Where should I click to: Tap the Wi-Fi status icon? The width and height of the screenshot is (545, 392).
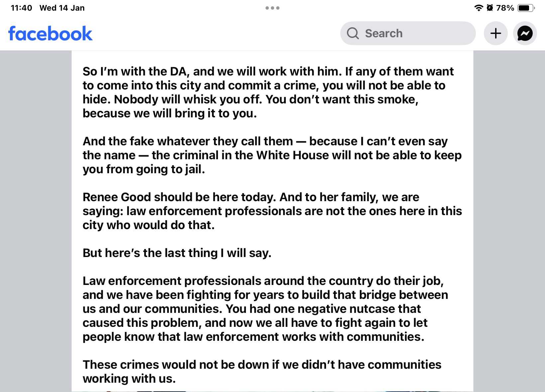[x=479, y=8]
